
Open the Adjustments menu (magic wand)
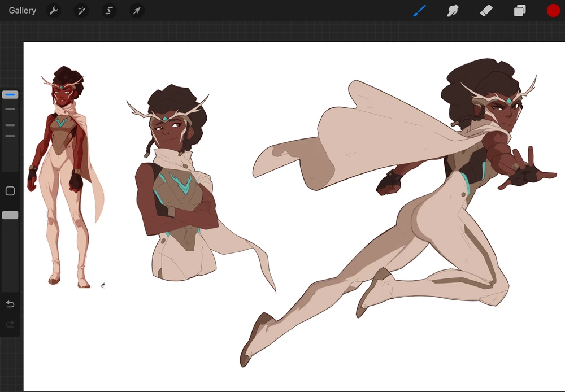(81, 10)
